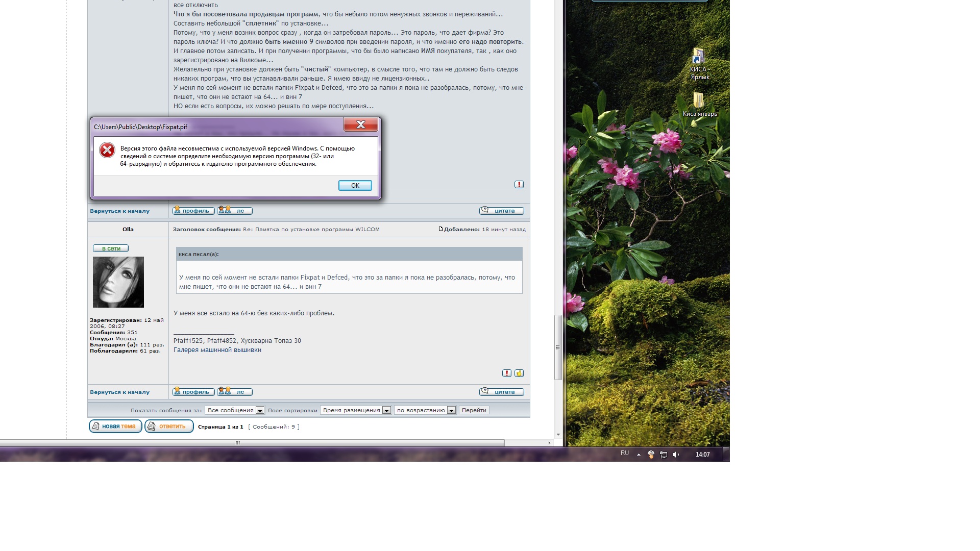980x551 pixels.
Task: Show hidden tray icons arrow
Action: [x=639, y=455]
